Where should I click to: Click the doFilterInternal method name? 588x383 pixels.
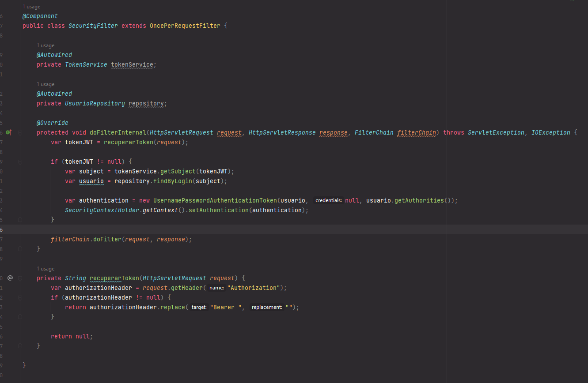tap(118, 132)
